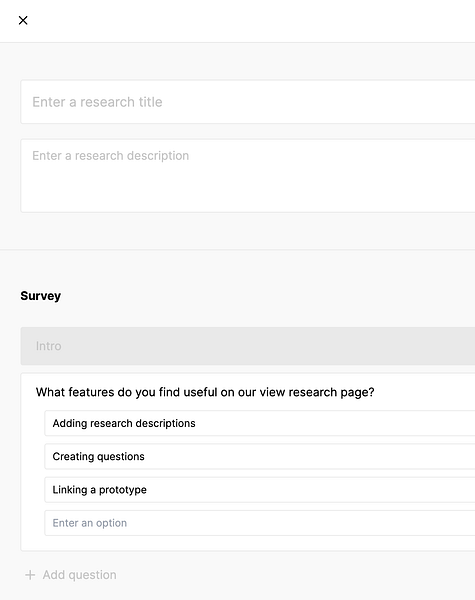This screenshot has height=600, width=475.
Task: Select the 'Creating questions' option
Action: coord(260,457)
